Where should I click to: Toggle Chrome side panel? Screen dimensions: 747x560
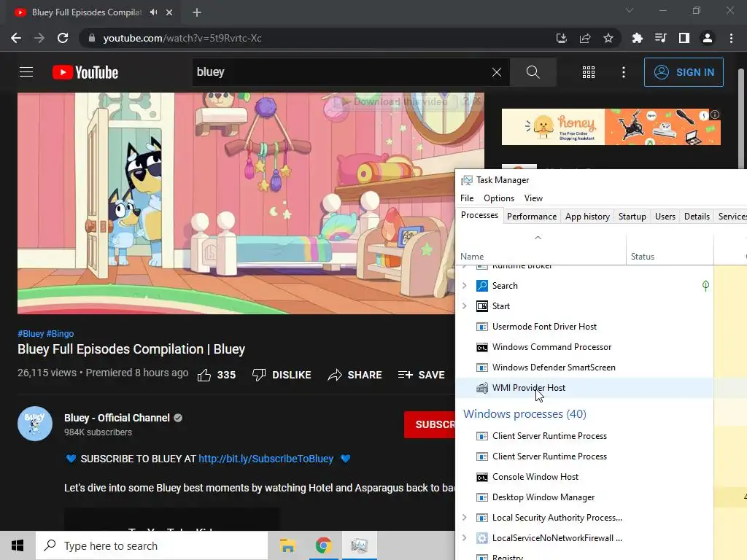(684, 38)
